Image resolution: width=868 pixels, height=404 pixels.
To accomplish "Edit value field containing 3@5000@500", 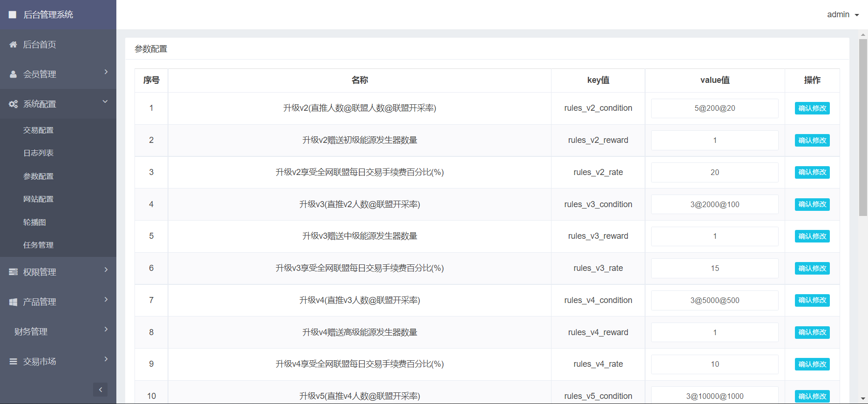I will point(715,300).
